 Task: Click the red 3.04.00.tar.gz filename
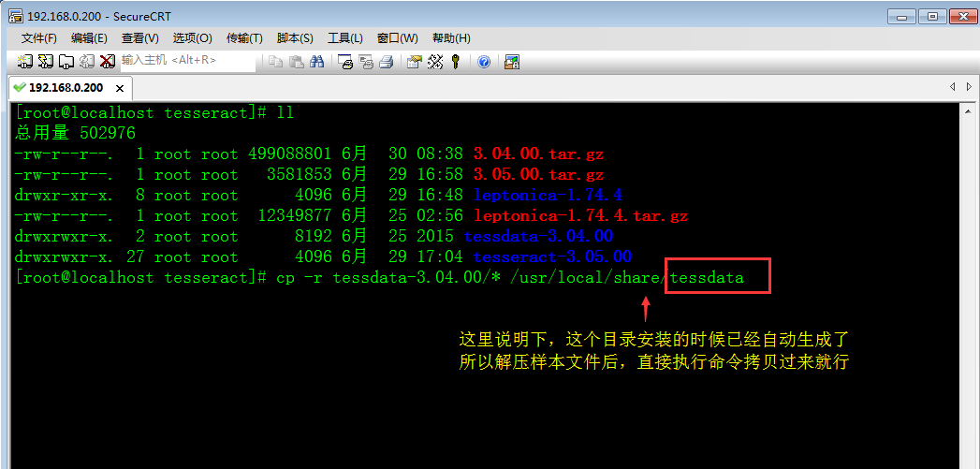pos(538,154)
